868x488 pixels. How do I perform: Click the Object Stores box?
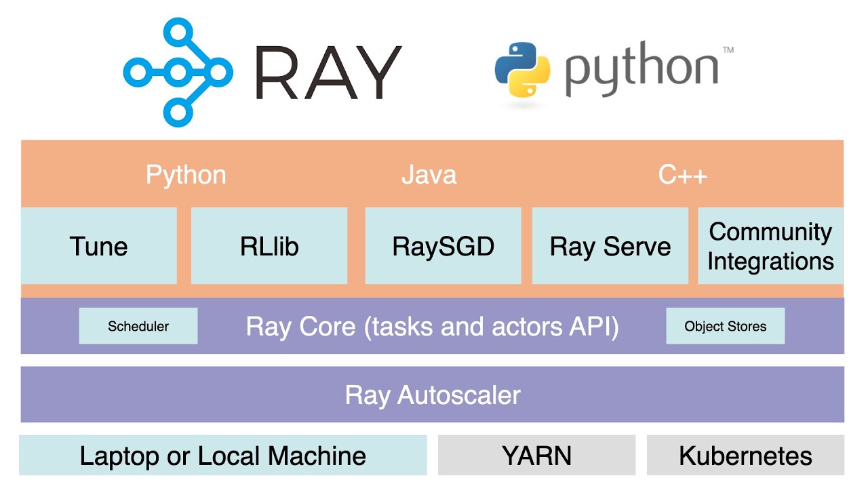point(726,326)
